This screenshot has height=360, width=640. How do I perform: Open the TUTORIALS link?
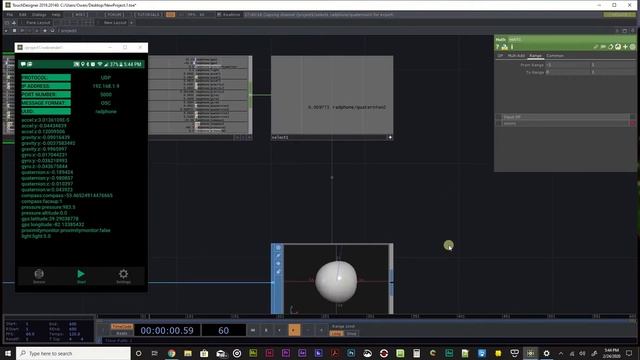point(148,15)
